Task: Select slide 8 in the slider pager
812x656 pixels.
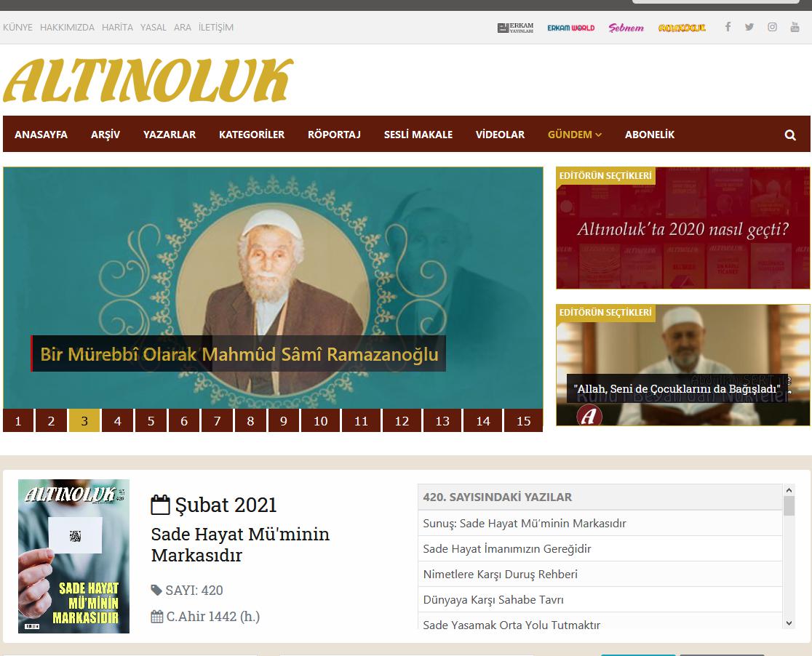Action: [x=250, y=421]
